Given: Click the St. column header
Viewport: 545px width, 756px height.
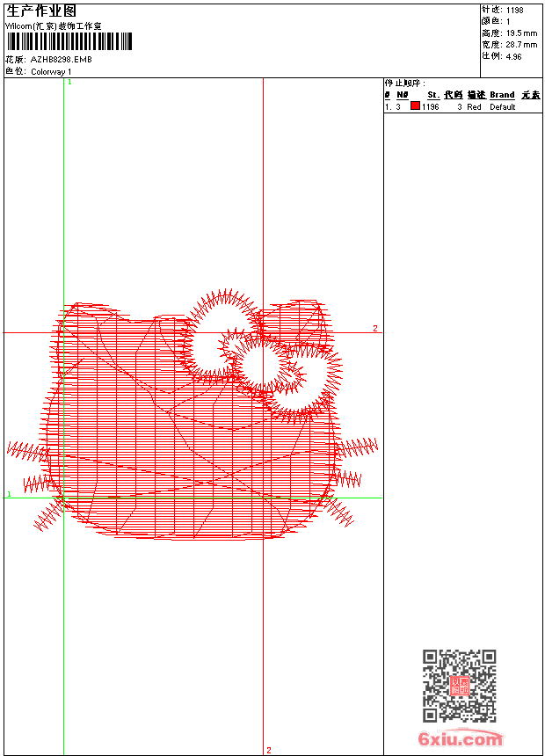Looking at the screenshot, I should [432, 95].
